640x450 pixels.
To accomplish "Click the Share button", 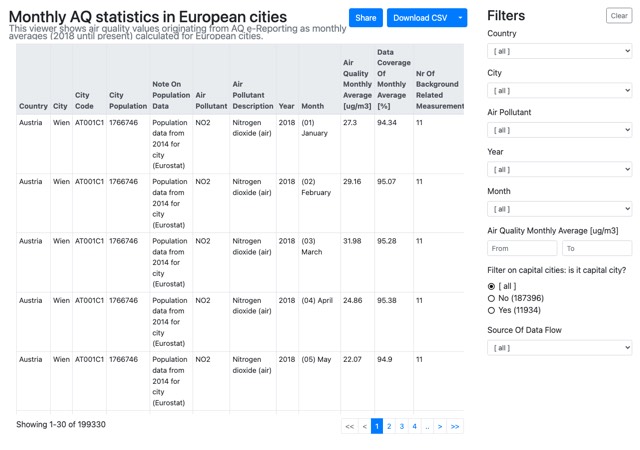I will (x=365, y=18).
